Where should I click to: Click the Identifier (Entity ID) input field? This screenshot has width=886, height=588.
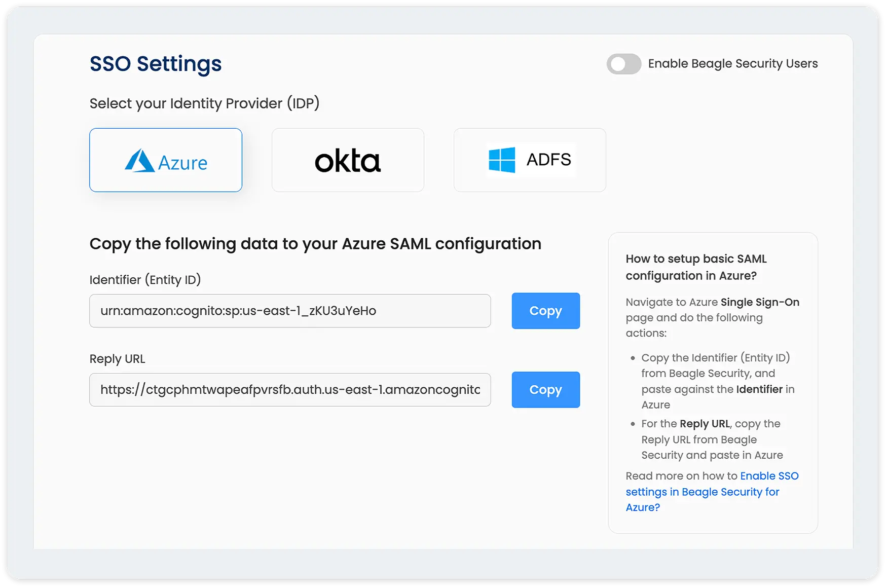[290, 311]
